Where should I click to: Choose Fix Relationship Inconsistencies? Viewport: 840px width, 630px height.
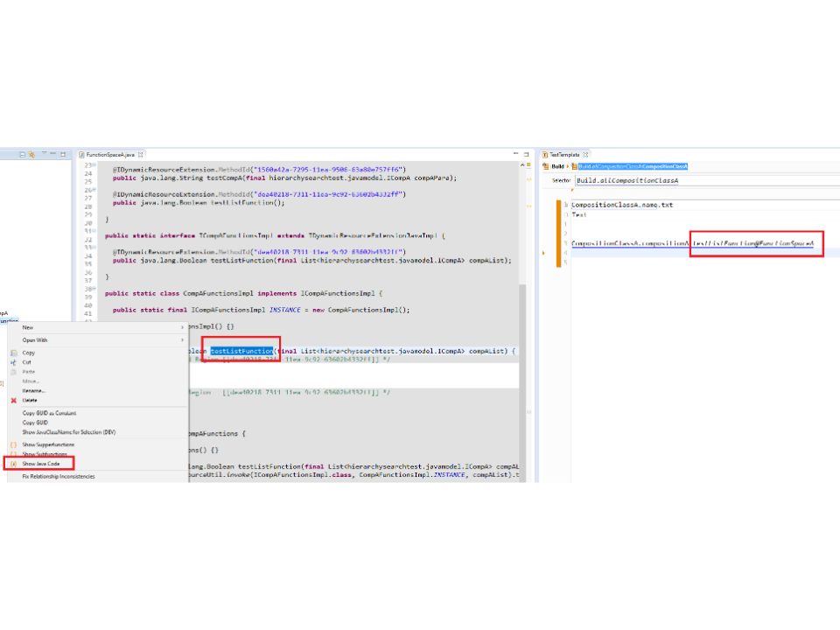tap(58, 476)
